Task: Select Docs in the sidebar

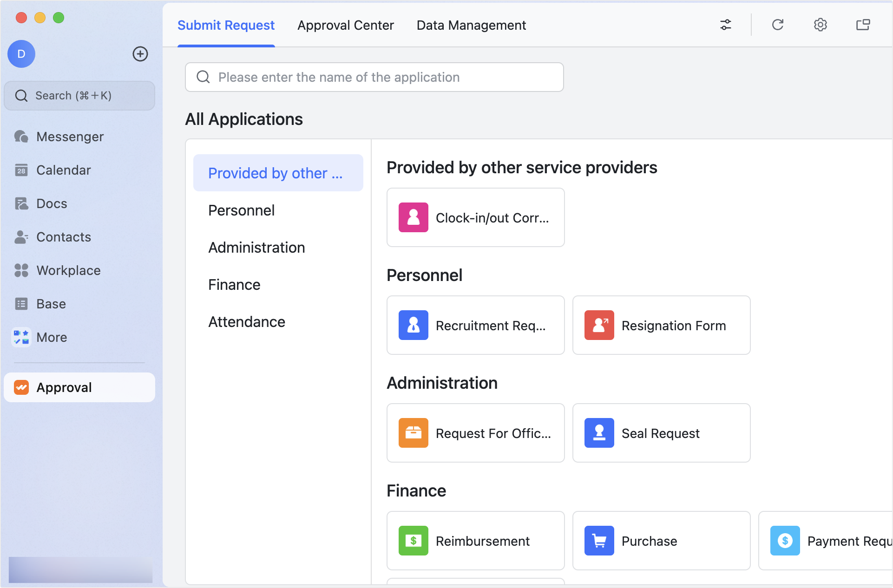Action: [51, 203]
